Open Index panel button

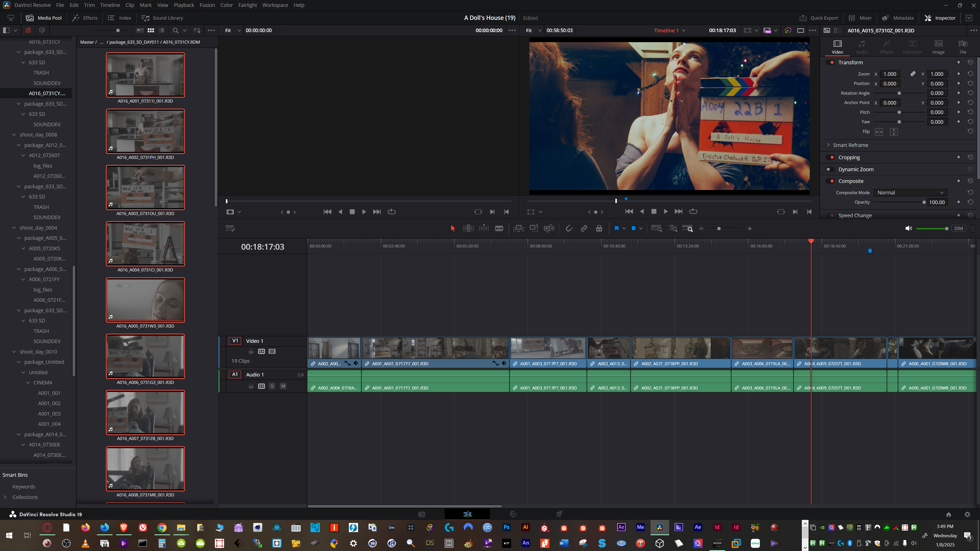(x=119, y=18)
